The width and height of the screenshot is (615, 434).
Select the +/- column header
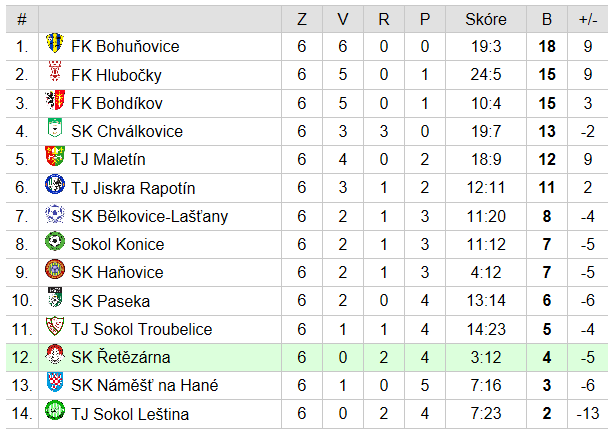click(588, 19)
